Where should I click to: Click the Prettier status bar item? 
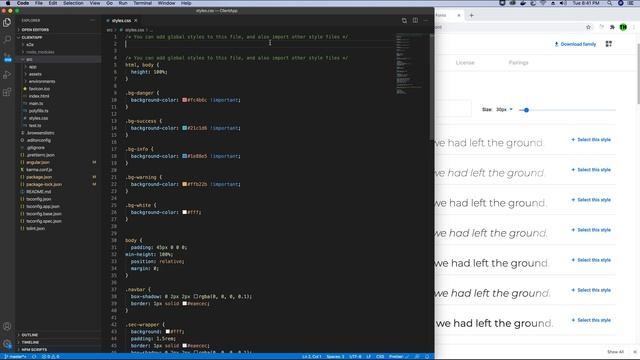click(x=398, y=357)
